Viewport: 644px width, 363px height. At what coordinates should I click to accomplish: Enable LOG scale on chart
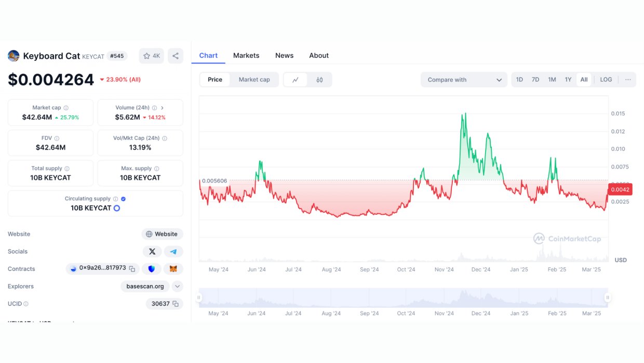point(606,80)
